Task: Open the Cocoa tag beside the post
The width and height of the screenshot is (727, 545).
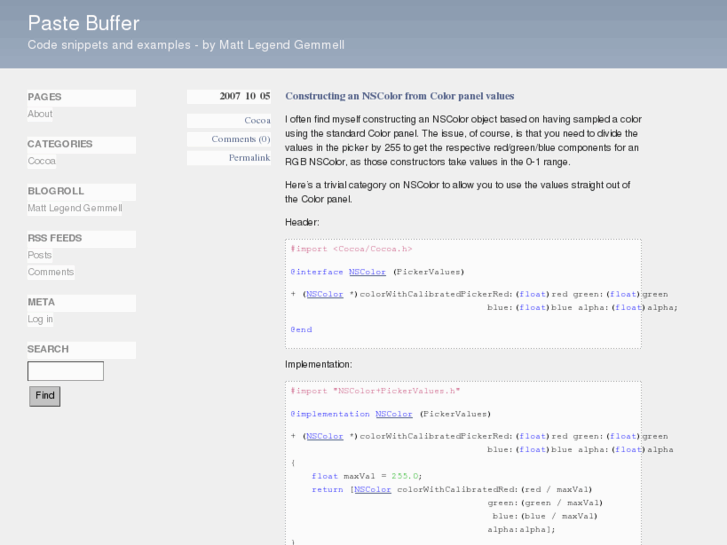Action: [x=257, y=121]
